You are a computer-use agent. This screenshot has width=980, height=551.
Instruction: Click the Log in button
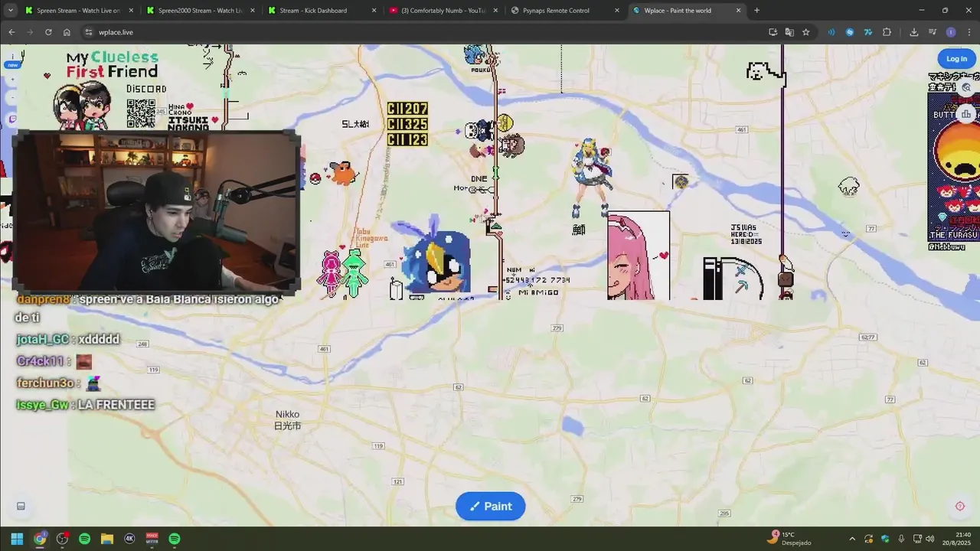[956, 59]
